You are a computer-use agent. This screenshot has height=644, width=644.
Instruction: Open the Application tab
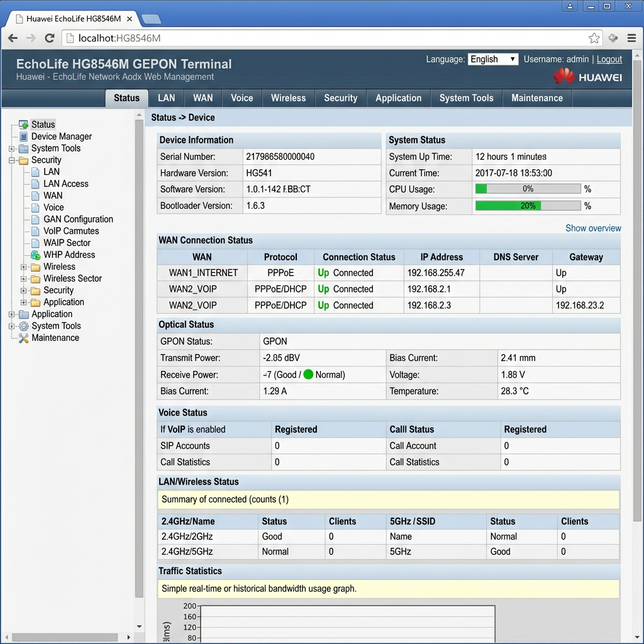tap(398, 98)
